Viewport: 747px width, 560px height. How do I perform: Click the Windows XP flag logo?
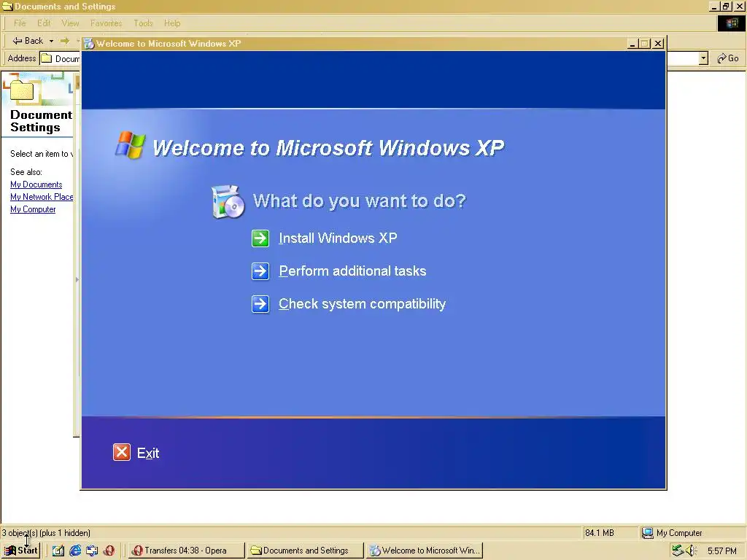[130, 145]
